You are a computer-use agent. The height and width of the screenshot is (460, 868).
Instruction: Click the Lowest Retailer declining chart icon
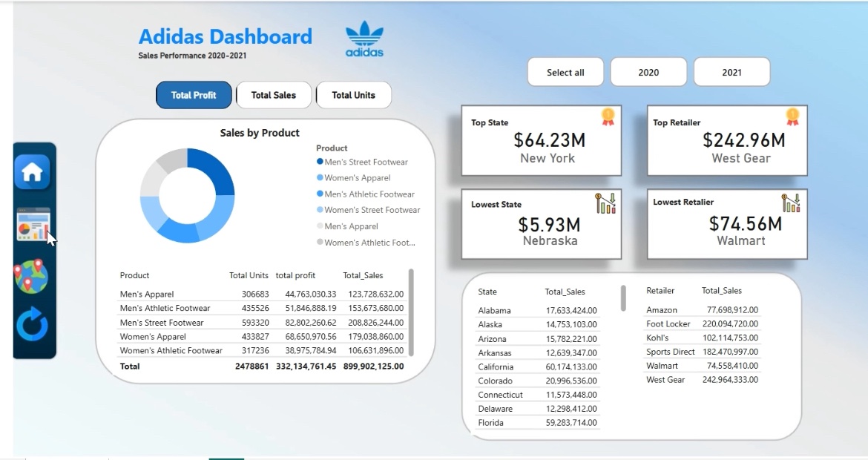[791, 203]
